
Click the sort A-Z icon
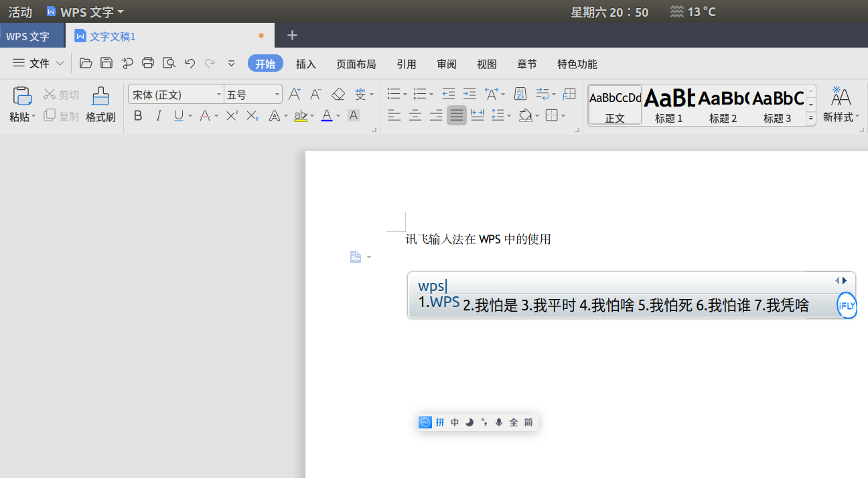(520, 95)
